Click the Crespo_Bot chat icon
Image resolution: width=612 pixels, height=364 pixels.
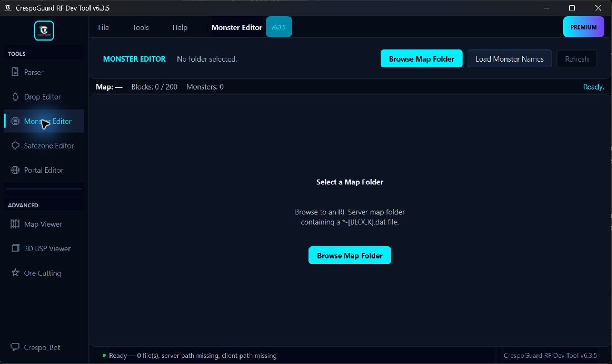(x=15, y=347)
